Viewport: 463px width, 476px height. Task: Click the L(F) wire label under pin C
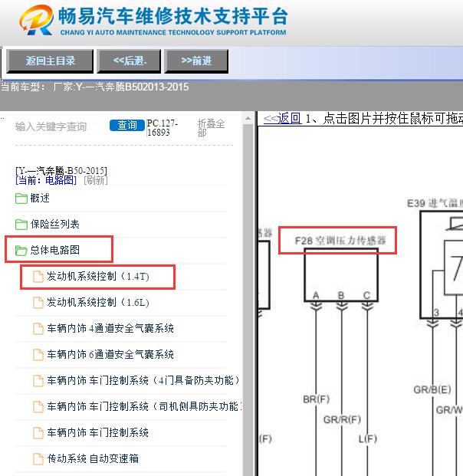point(368,439)
